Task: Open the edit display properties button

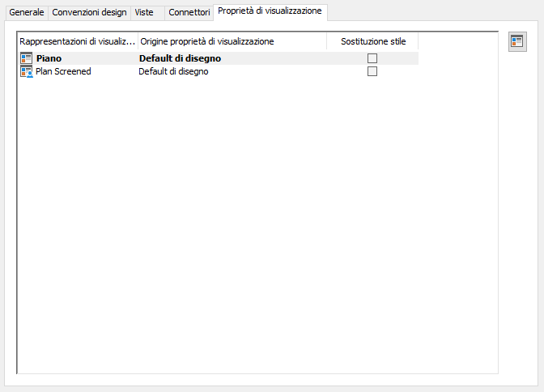Action: pos(516,42)
